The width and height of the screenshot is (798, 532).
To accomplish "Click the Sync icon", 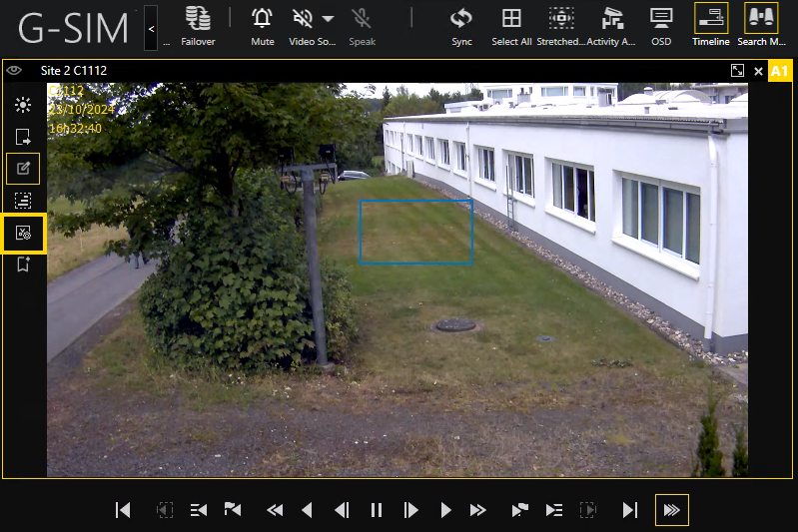I will 460,19.
